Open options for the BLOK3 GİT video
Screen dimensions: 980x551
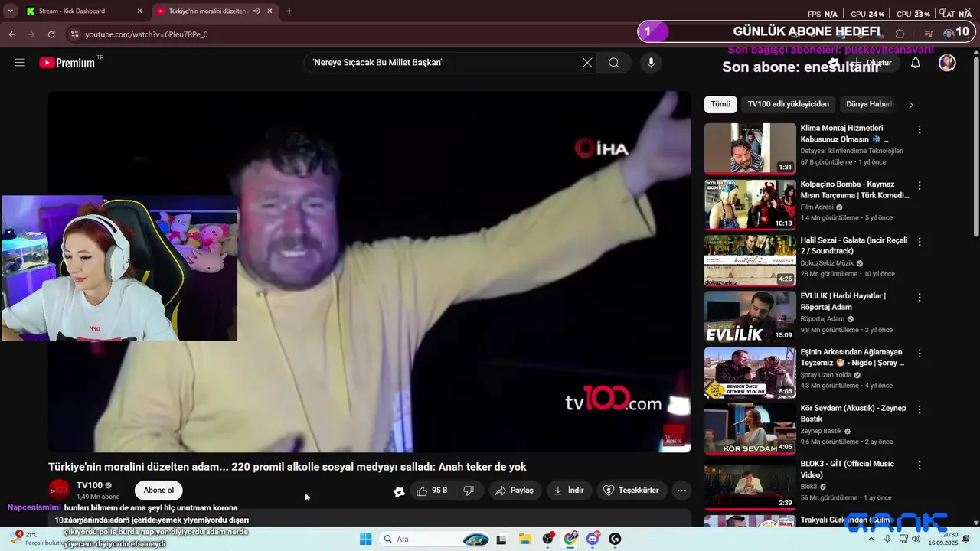pos(920,465)
